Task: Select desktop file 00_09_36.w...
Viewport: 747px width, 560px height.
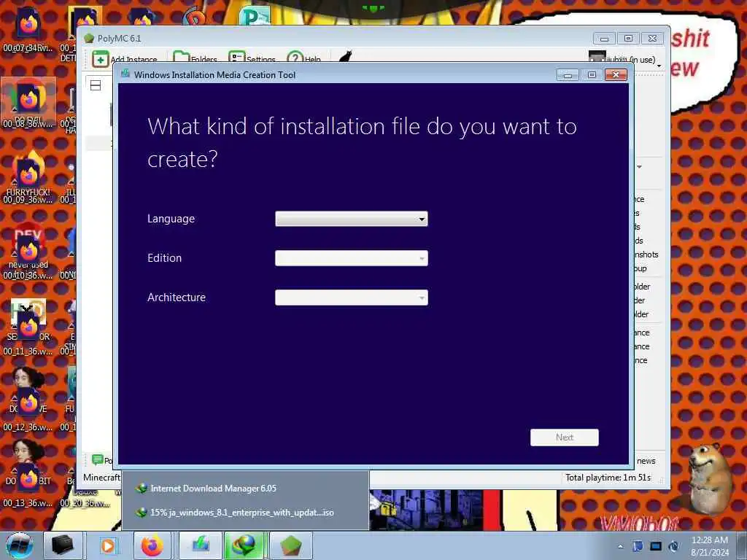Action: pyautogui.click(x=28, y=179)
